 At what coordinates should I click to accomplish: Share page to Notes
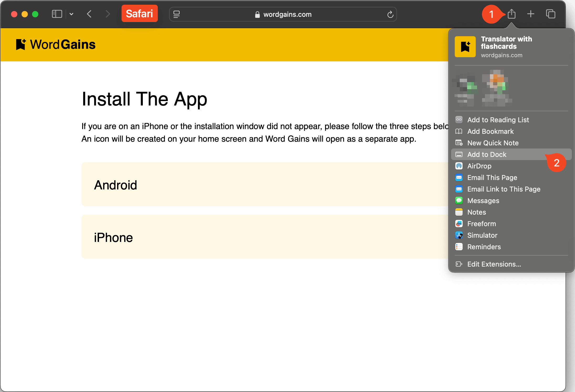pos(511,212)
